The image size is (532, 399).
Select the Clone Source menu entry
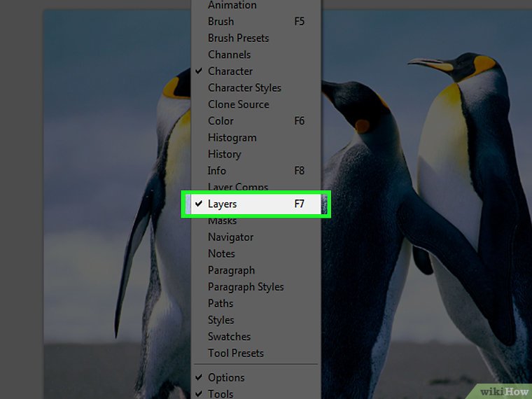[x=238, y=104]
